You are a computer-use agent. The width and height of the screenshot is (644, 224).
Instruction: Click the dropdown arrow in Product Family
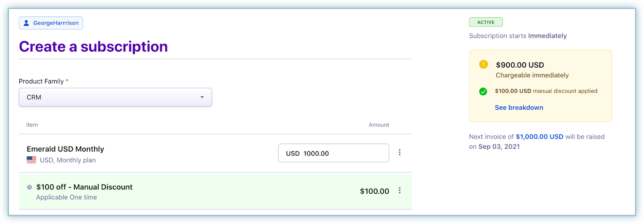[x=202, y=97]
